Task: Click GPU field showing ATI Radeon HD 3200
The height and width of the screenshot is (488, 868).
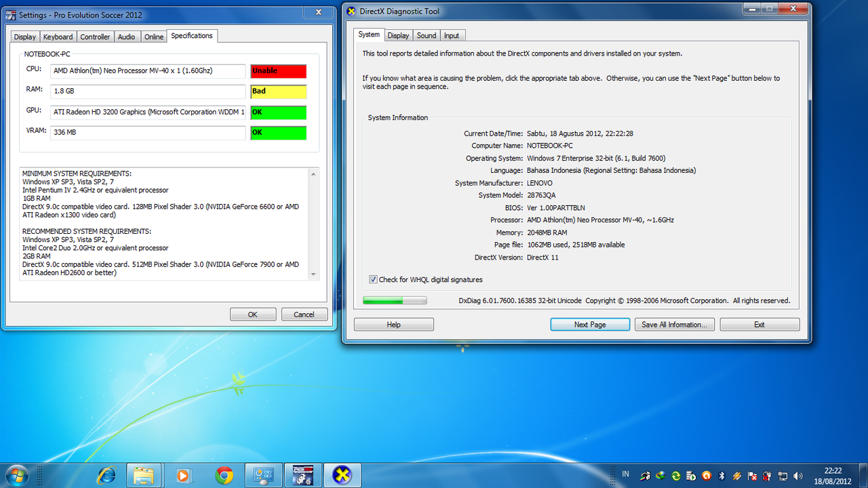Action: pyautogui.click(x=148, y=113)
